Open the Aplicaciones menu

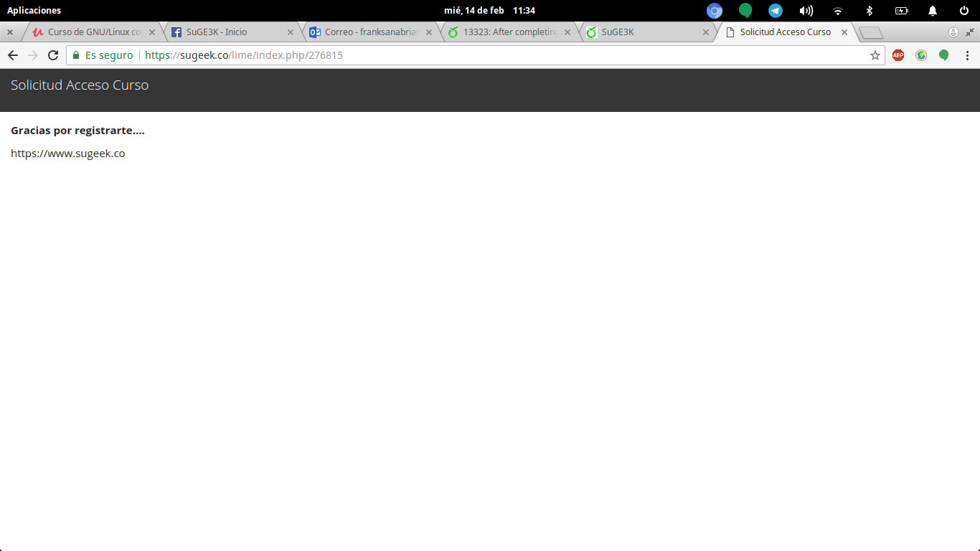click(x=34, y=11)
